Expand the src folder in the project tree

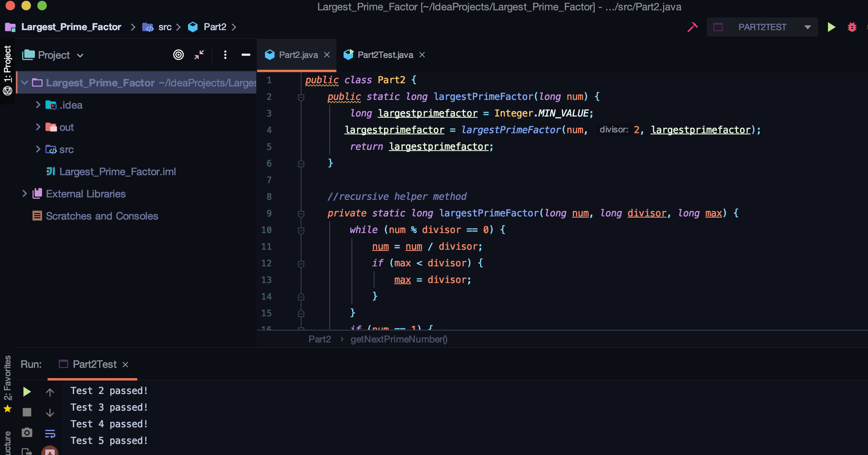(x=38, y=149)
